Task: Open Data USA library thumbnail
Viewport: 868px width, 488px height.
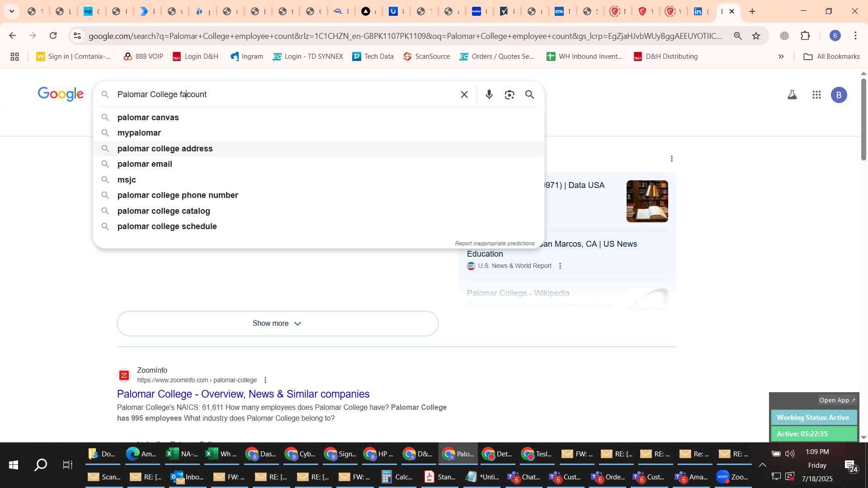Action: click(647, 201)
